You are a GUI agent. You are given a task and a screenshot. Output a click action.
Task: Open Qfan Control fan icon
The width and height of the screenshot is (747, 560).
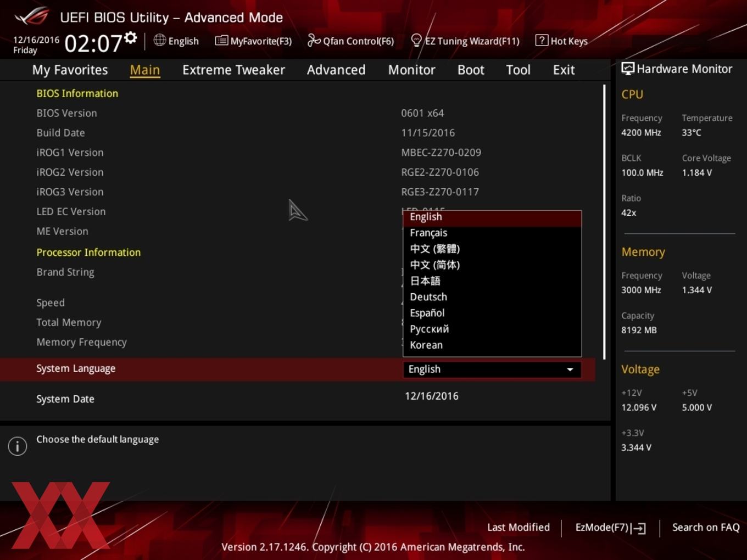tap(314, 40)
